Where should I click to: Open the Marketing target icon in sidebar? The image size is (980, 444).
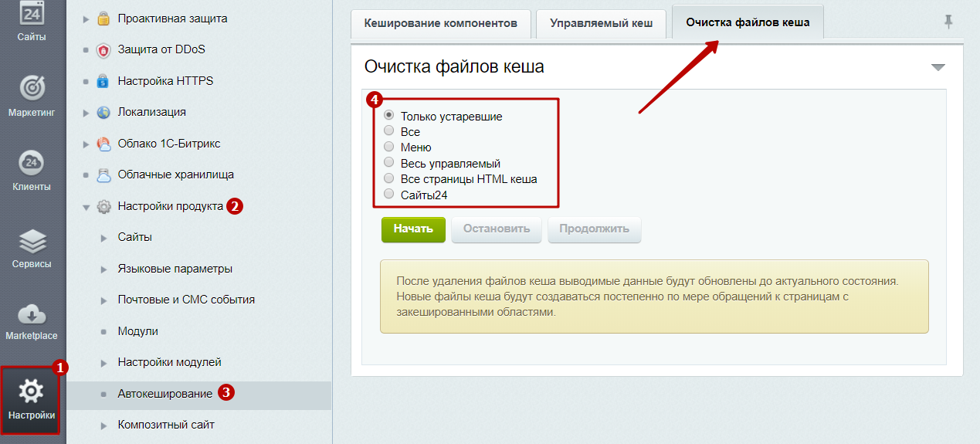pos(32,88)
